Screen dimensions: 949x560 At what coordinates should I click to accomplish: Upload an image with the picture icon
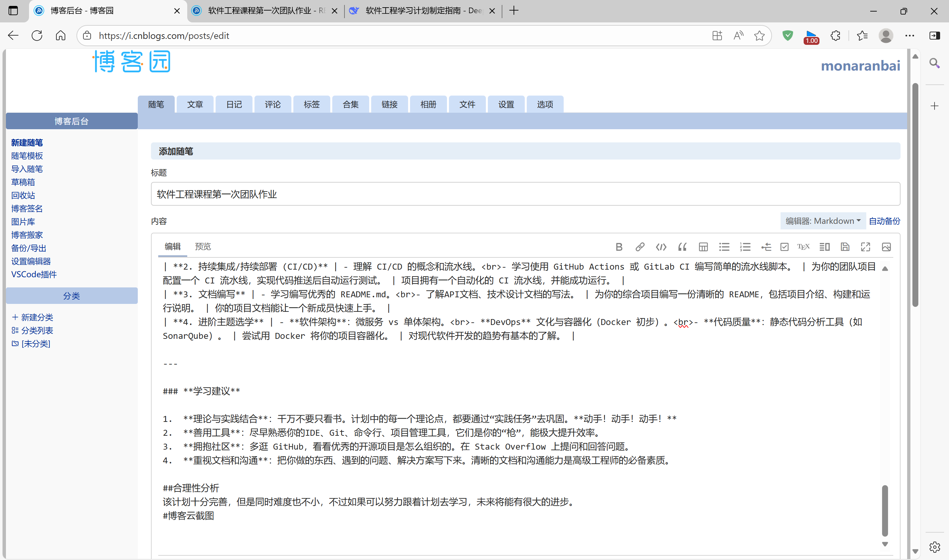pyautogui.click(x=886, y=247)
